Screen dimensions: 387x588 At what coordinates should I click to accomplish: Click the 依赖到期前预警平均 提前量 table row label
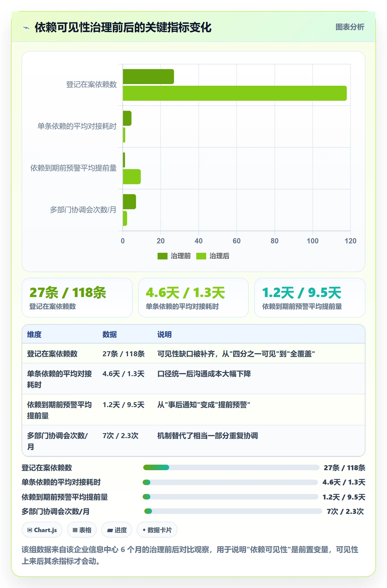point(59,410)
